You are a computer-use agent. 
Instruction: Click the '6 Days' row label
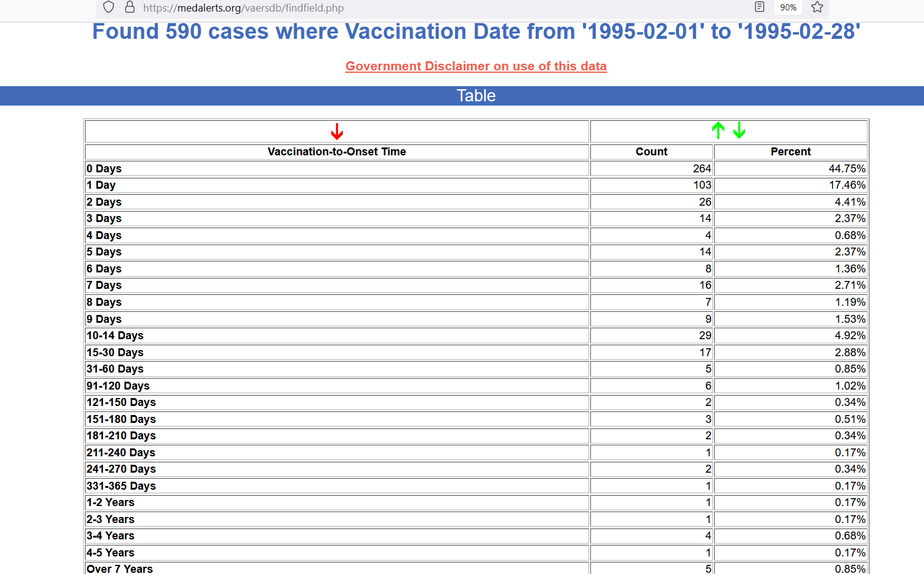pos(104,269)
